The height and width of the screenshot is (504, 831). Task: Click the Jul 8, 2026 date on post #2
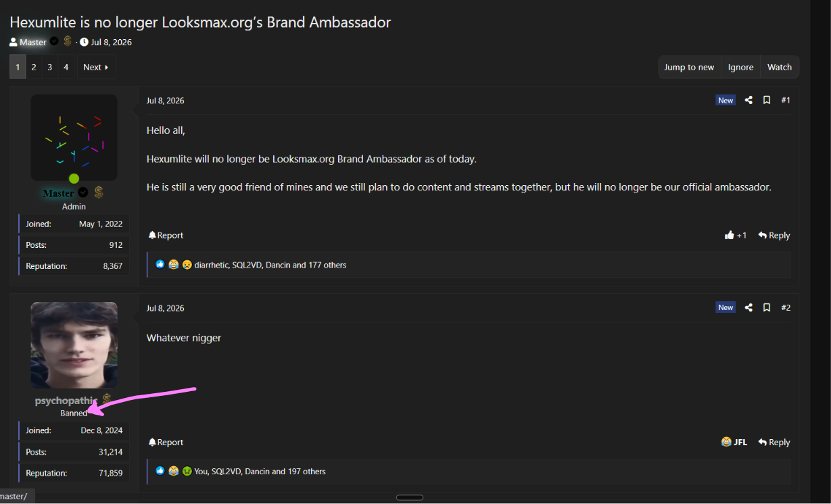click(165, 308)
